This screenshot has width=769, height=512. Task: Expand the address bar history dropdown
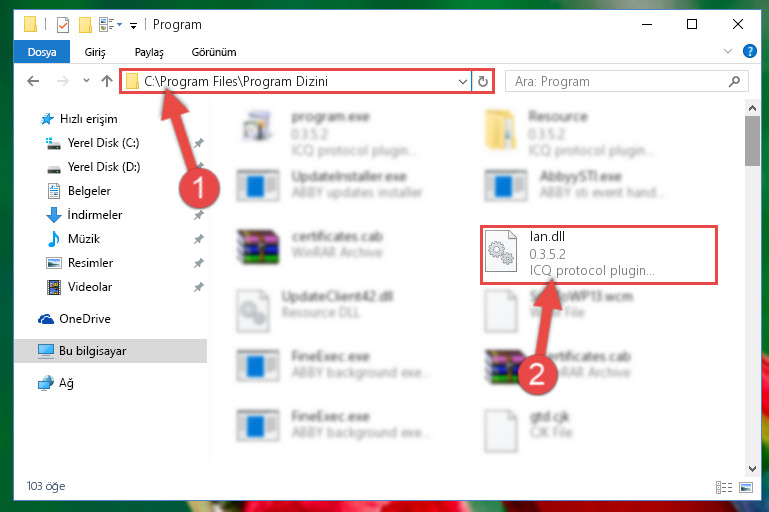coord(462,81)
